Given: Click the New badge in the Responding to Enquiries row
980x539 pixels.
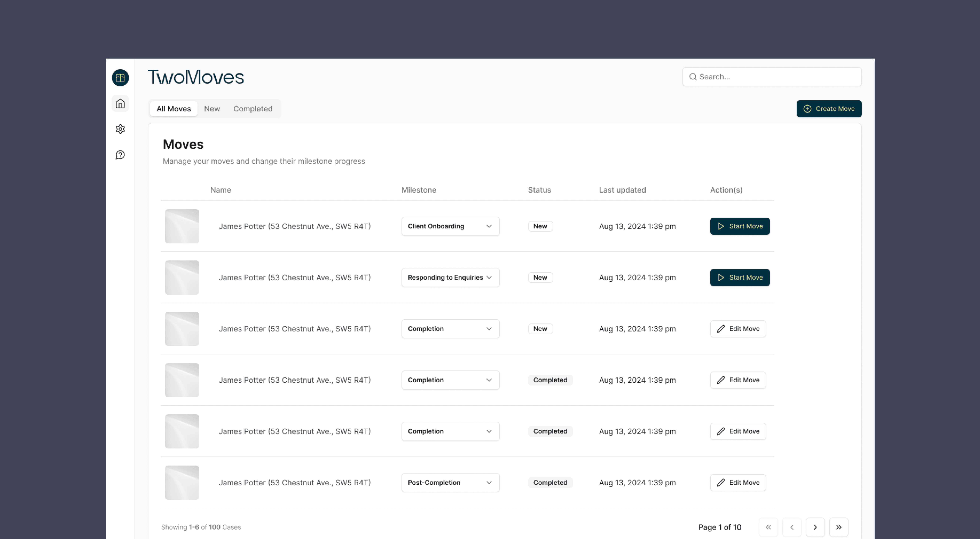Looking at the screenshot, I should point(540,278).
